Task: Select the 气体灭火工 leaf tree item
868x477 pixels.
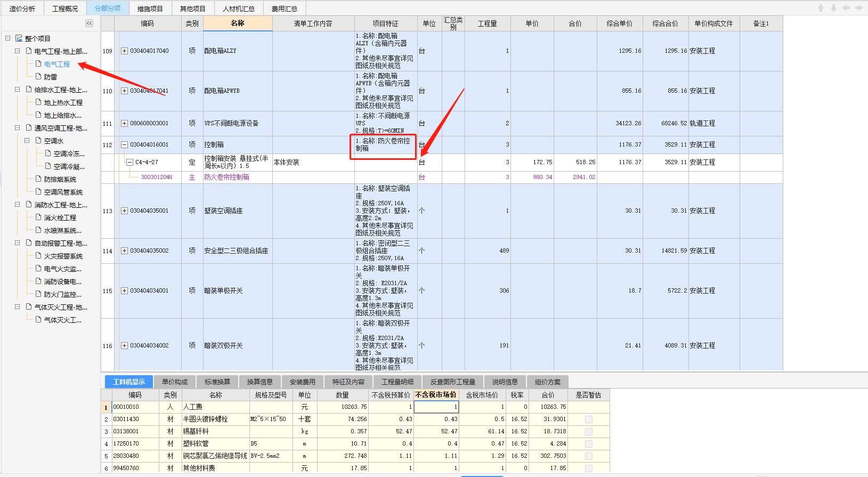Action: click(63, 320)
